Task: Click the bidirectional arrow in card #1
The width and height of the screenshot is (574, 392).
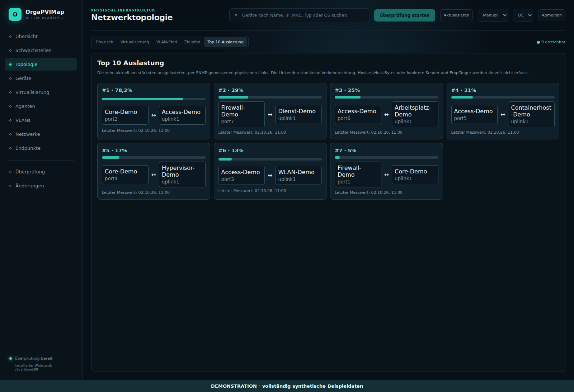Action: [154, 115]
